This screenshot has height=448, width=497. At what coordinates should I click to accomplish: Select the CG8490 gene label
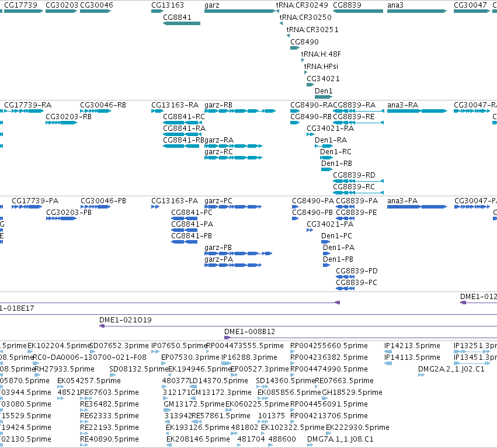tap(304, 42)
